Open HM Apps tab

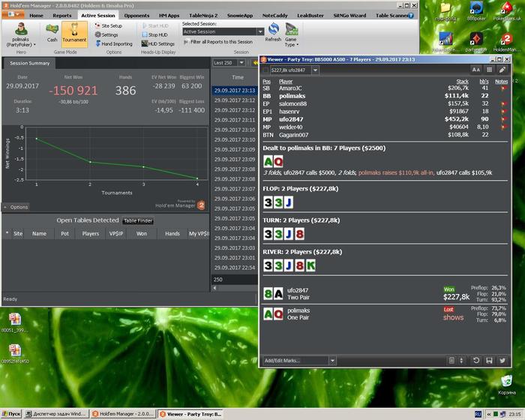tap(169, 16)
